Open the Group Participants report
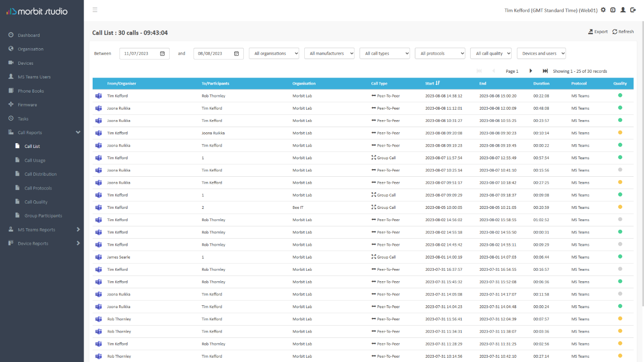This screenshot has width=644, height=362. (43, 215)
